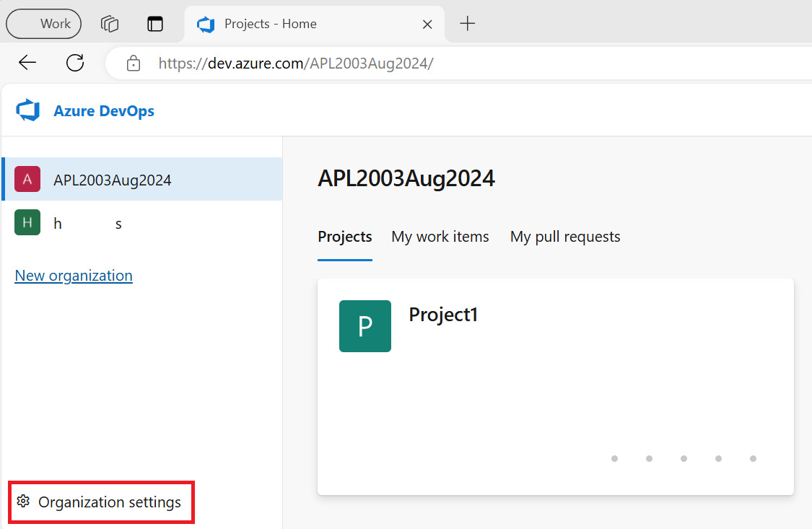Click the site permissions lock icon
Viewport: 812px width, 529px height.
[x=133, y=64]
